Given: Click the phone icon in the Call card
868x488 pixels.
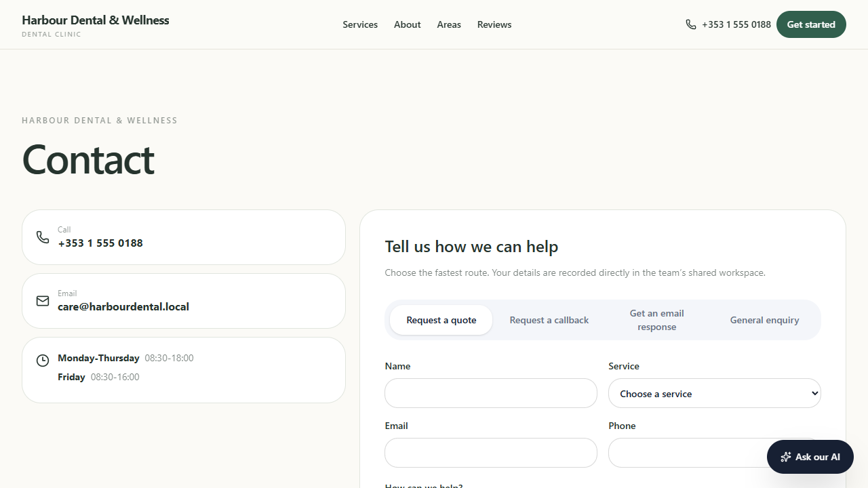Looking at the screenshot, I should [43, 237].
